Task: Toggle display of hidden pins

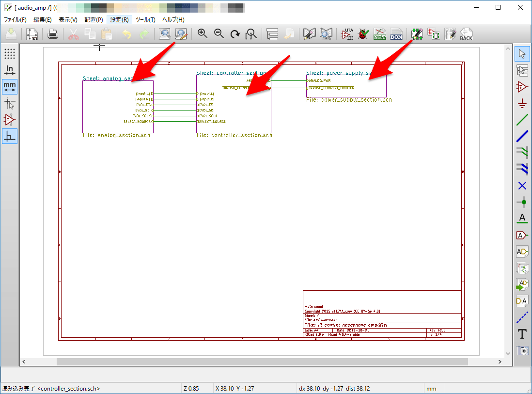Action: [10, 120]
